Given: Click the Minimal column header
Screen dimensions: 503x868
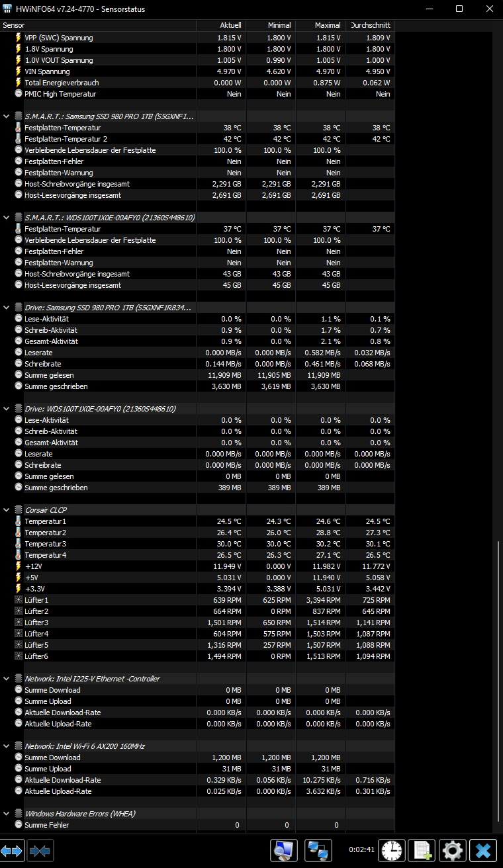Looking at the screenshot, I should [271, 25].
